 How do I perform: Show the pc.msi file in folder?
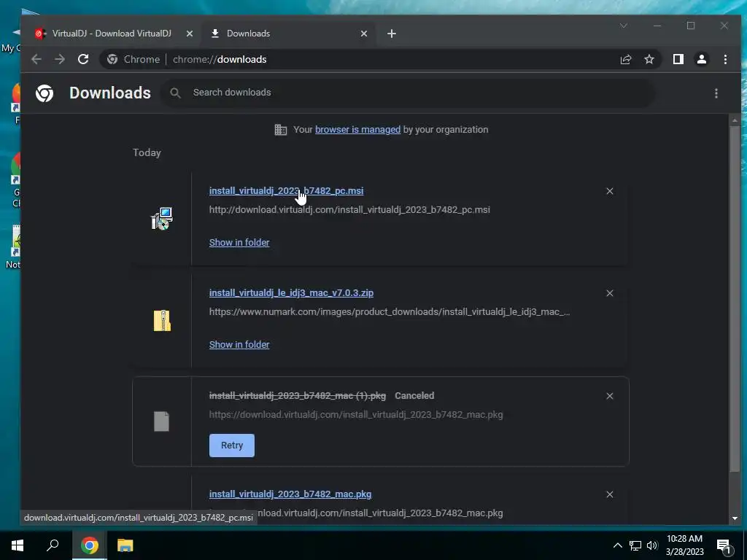click(x=239, y=242)
